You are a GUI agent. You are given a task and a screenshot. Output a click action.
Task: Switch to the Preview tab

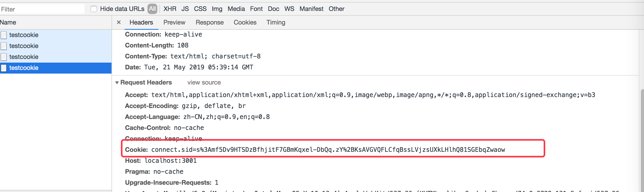coord(174,22)
